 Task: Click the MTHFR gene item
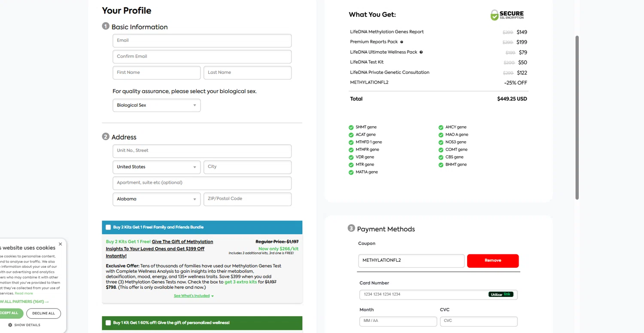click(364, 150)
